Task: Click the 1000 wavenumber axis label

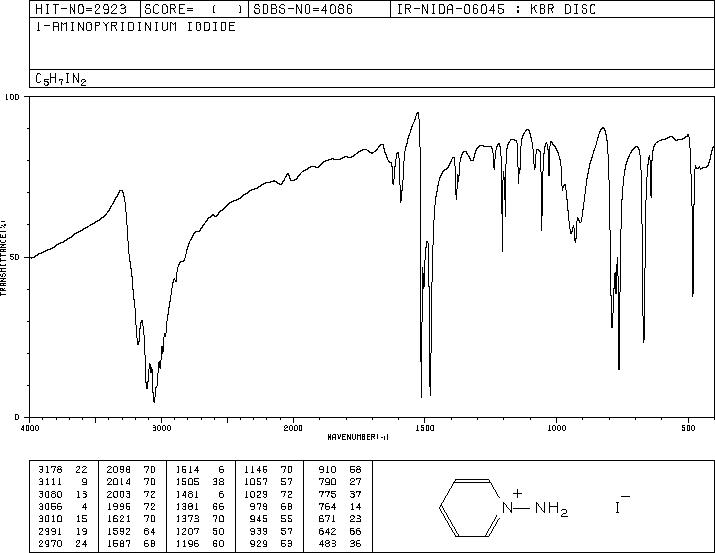Action: coord(556,428)
